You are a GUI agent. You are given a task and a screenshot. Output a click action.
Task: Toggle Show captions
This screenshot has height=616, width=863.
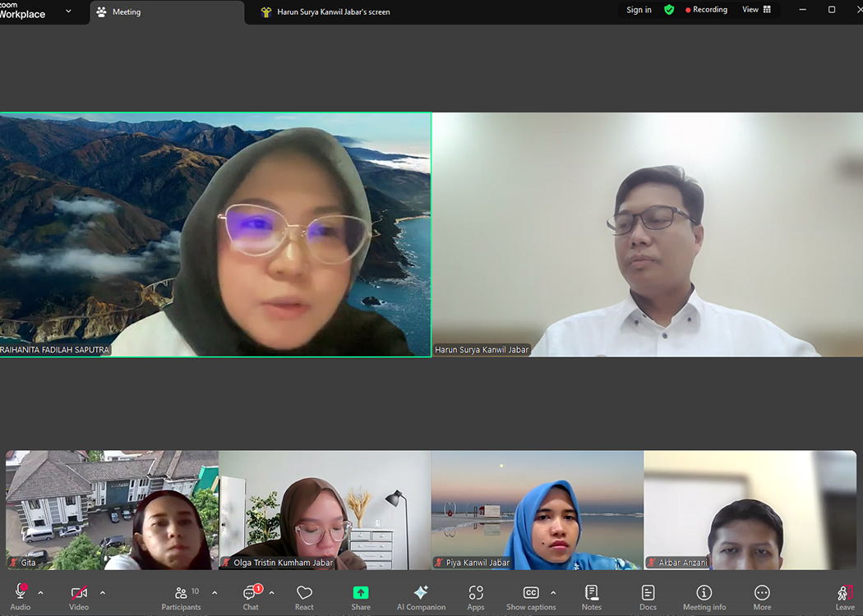tap(531, 596)
